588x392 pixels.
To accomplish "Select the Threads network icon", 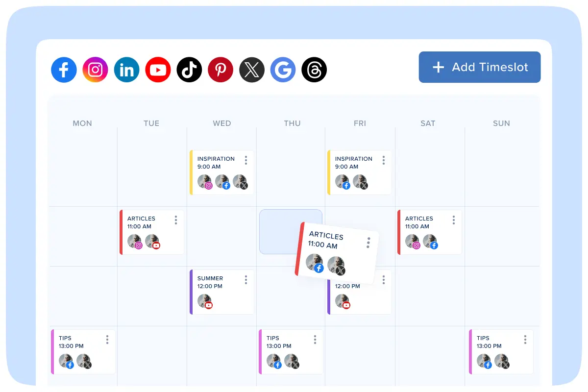I will 314,70.
